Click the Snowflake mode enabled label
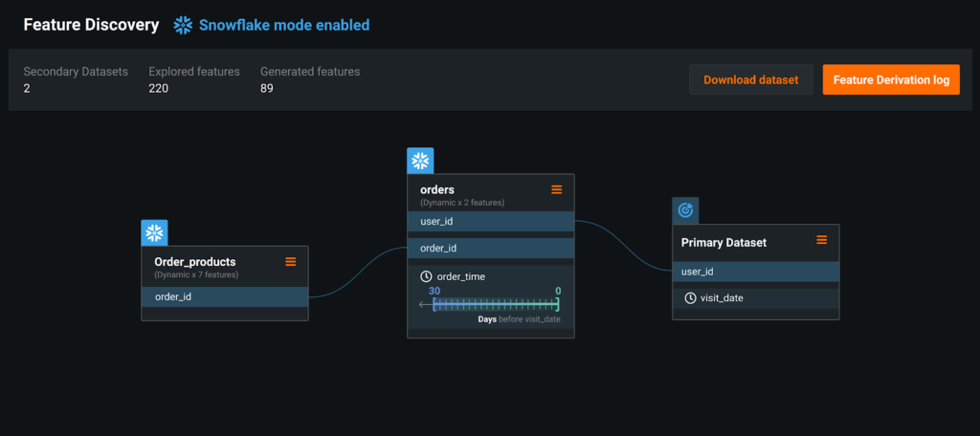 click(283, 26)
